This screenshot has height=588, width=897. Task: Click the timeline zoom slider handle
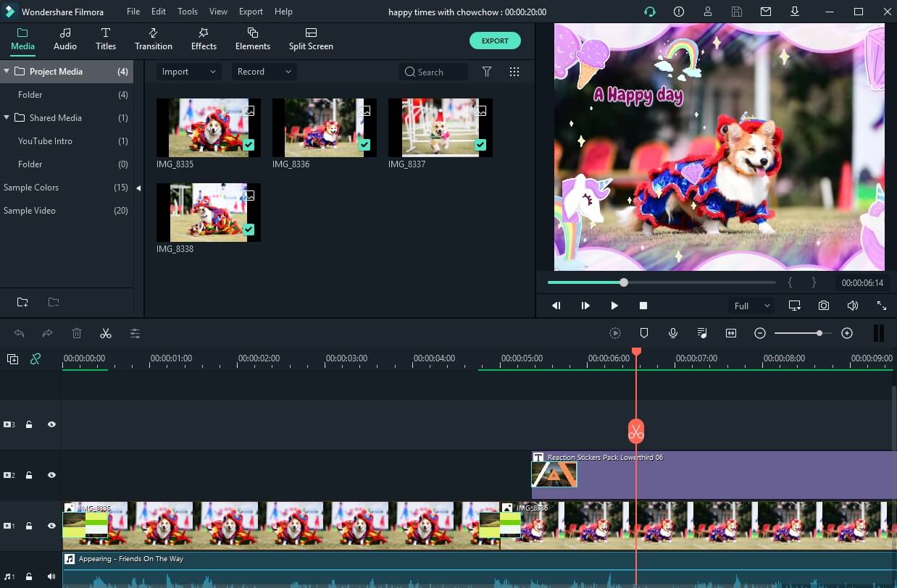819,333
